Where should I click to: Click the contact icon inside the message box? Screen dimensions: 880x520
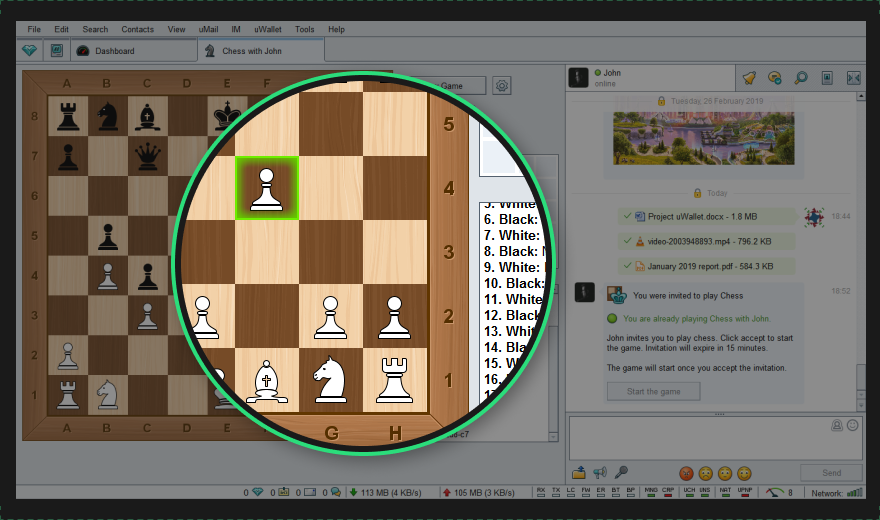837,425
